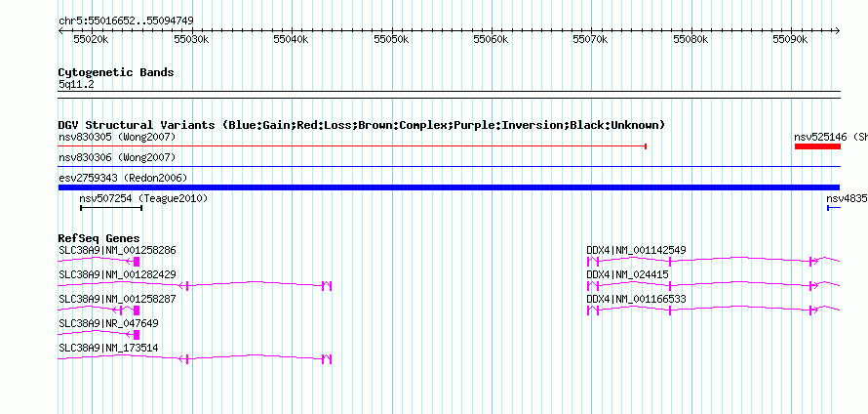This screenshot has height=414, width=868.
Task: Click the SLC38A9|NM_001258286 transcript label
Action: [117, 251]
